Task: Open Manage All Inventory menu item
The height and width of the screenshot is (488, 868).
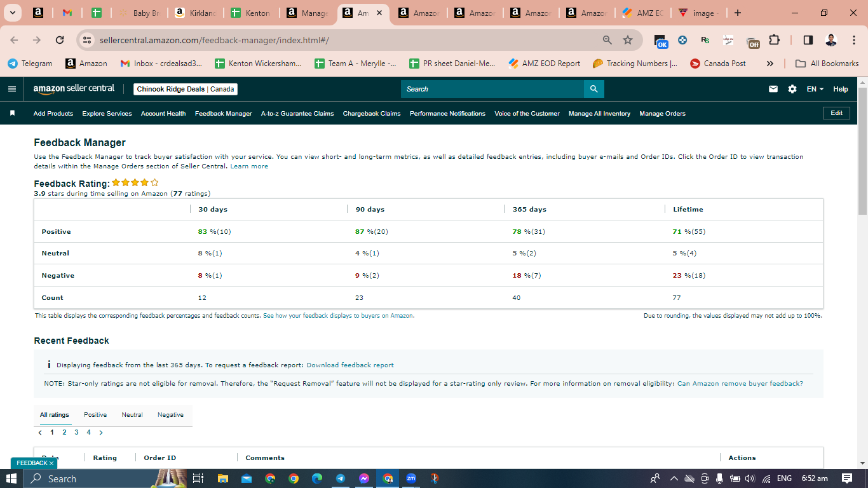Action: 599,114
